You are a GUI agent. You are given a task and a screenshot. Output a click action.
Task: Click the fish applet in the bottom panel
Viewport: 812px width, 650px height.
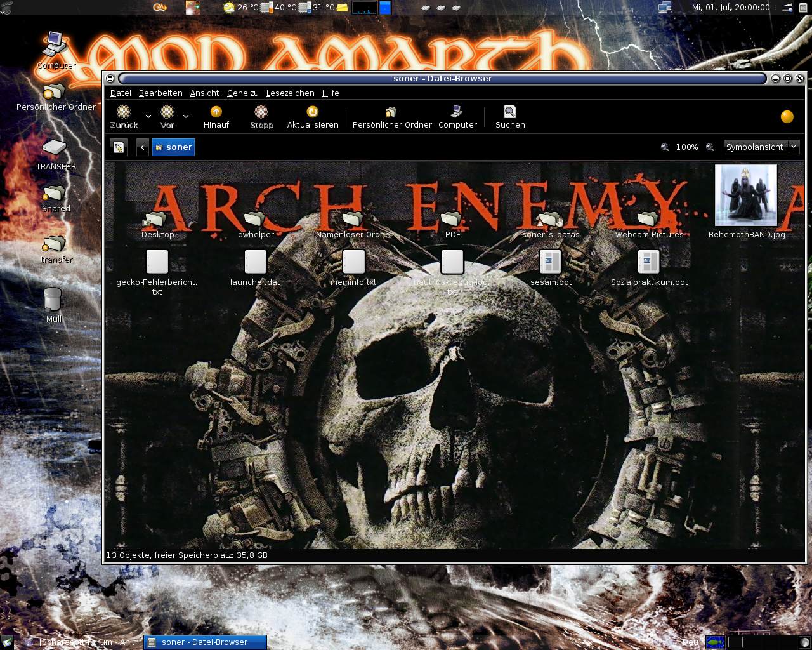point(715,642)
